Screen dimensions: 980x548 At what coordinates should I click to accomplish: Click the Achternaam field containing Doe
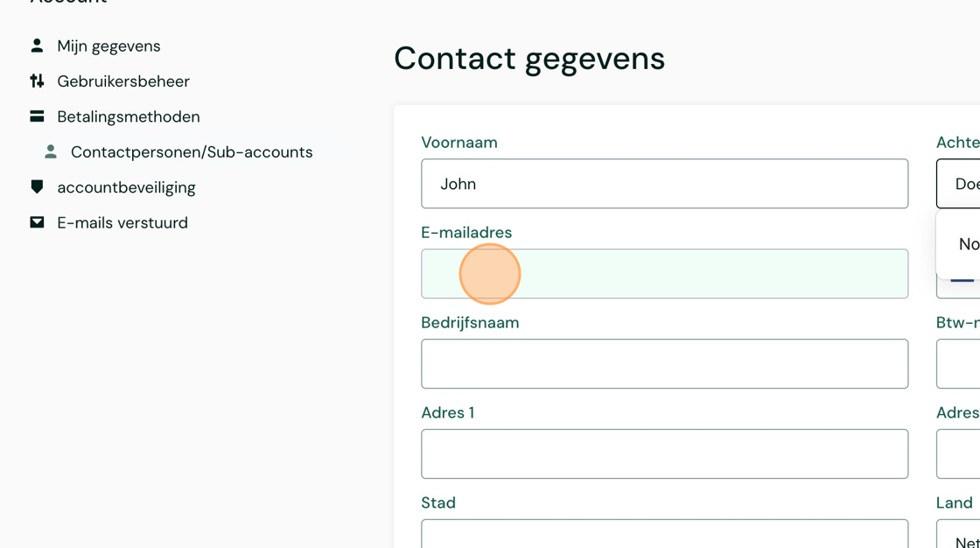tap(959, 184)
